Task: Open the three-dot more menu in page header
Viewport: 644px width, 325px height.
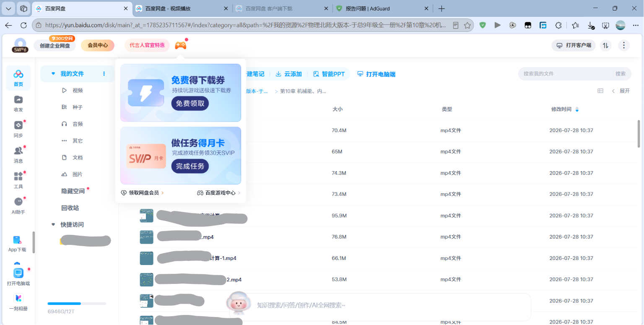Action: 624,45
